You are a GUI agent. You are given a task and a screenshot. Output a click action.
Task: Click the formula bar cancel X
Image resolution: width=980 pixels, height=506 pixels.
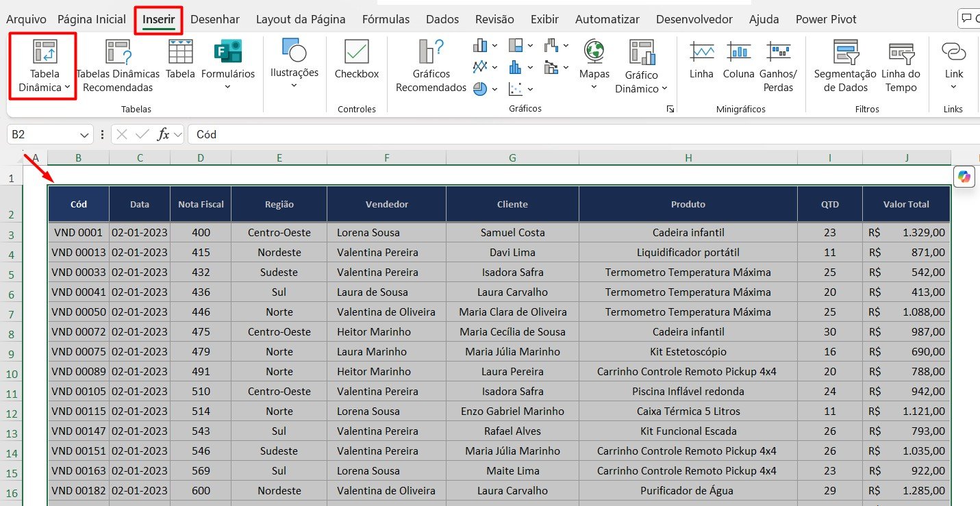coord(122,134)
